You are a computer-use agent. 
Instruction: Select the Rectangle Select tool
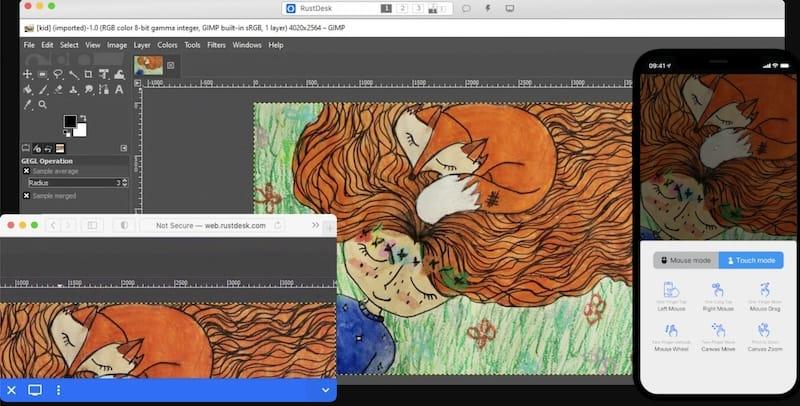tap(42, 74)
